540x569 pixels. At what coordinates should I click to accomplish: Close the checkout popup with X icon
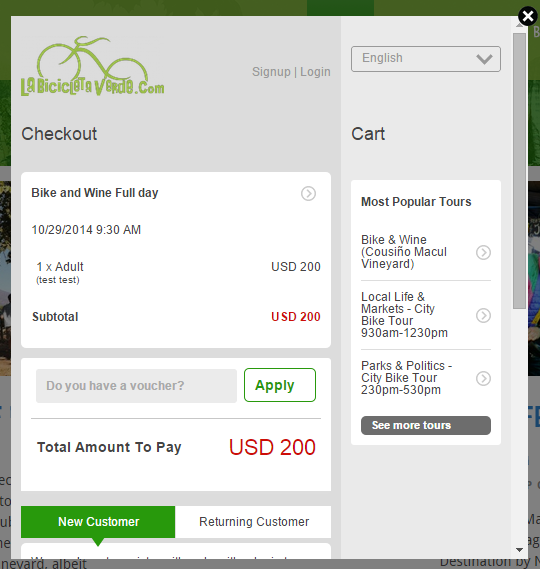528,16
